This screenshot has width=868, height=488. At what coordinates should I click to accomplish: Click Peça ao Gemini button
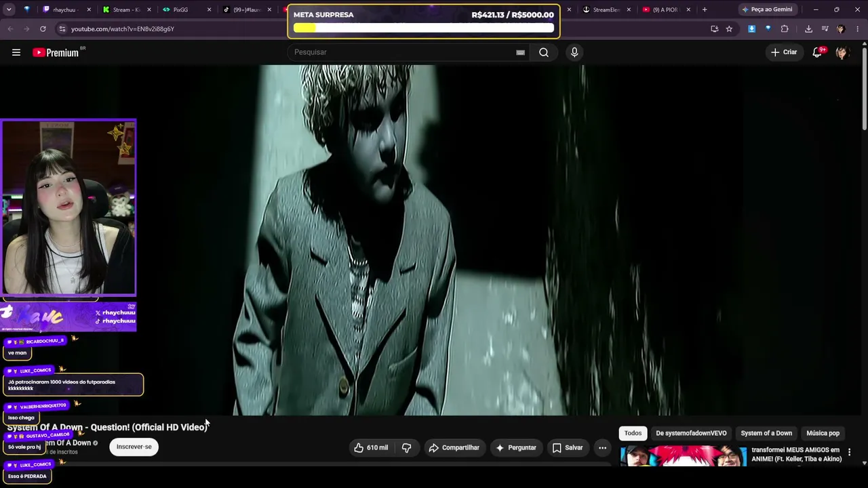click(766, 9)
